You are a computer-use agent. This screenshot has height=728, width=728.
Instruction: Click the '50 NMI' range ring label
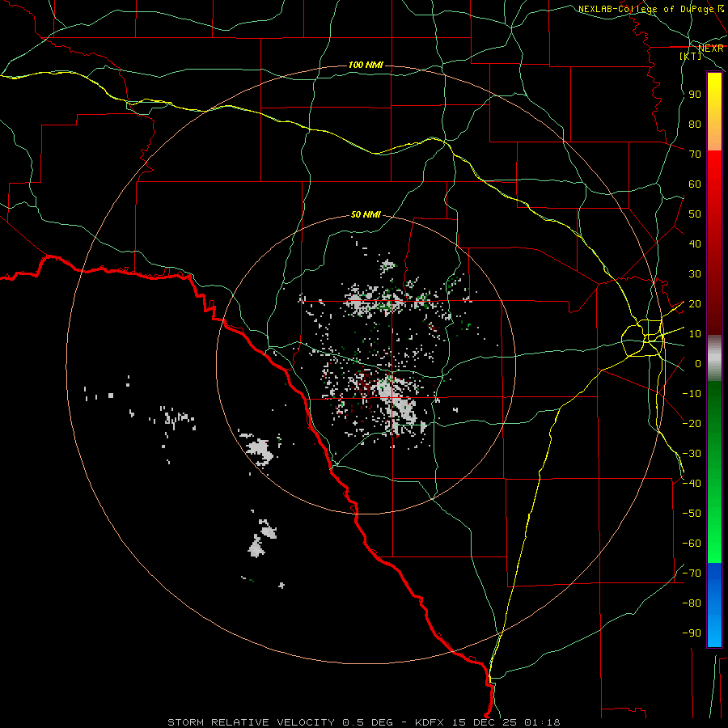point(366,214)
